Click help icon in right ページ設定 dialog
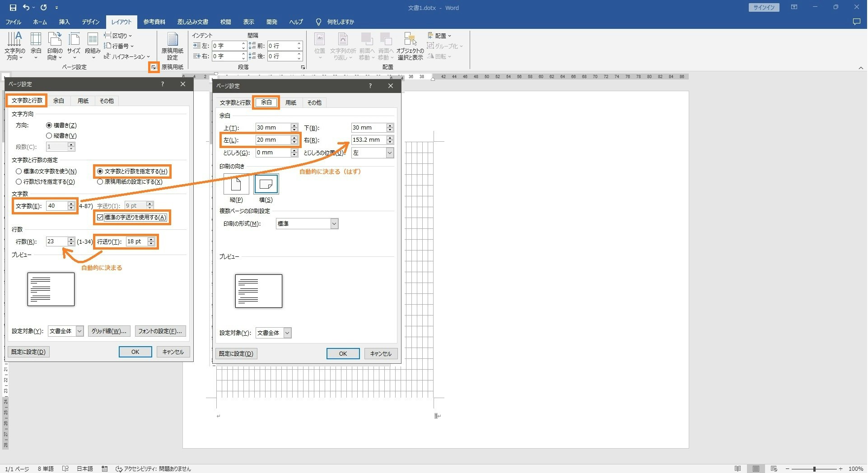Viewport: 868px width, 473px height. [x=370, y=86]
